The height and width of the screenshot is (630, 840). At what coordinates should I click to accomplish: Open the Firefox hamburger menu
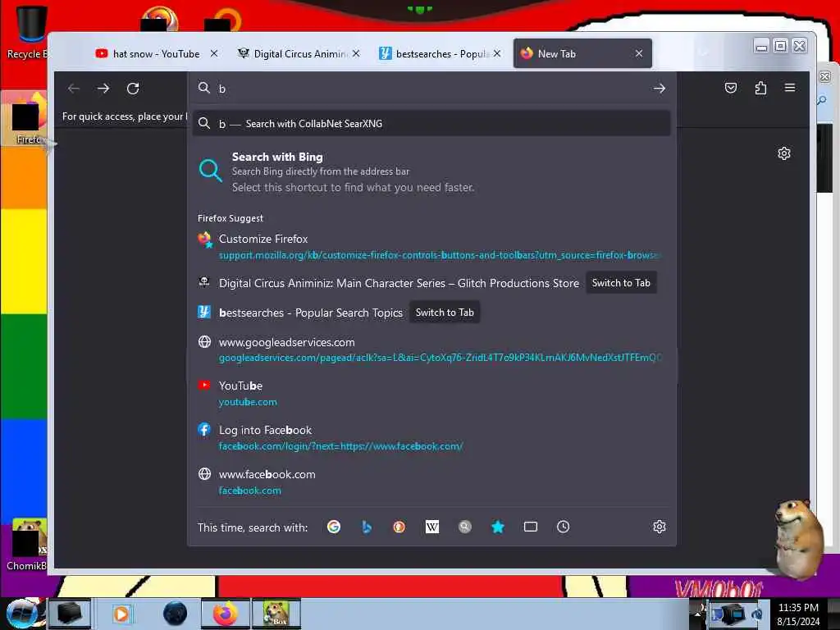tap(790, 87)
